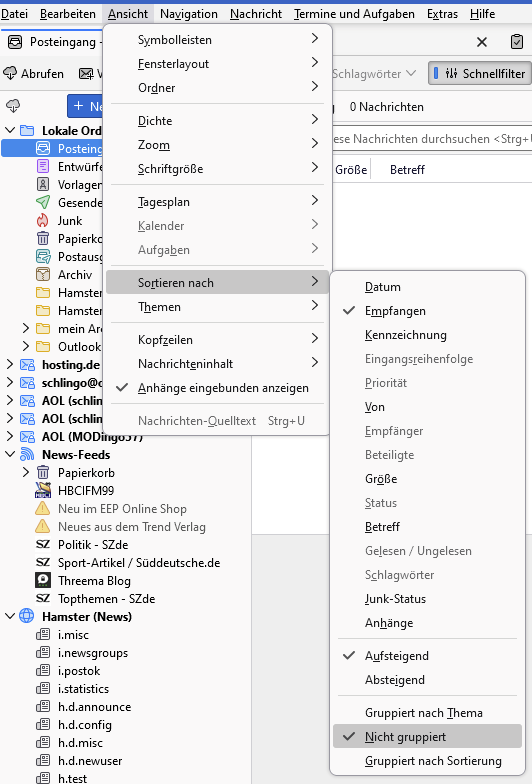Image resolution: width=532 pixels, height=784 pixels.
Task: Click the message search field
Action: [x=431, y=139]
